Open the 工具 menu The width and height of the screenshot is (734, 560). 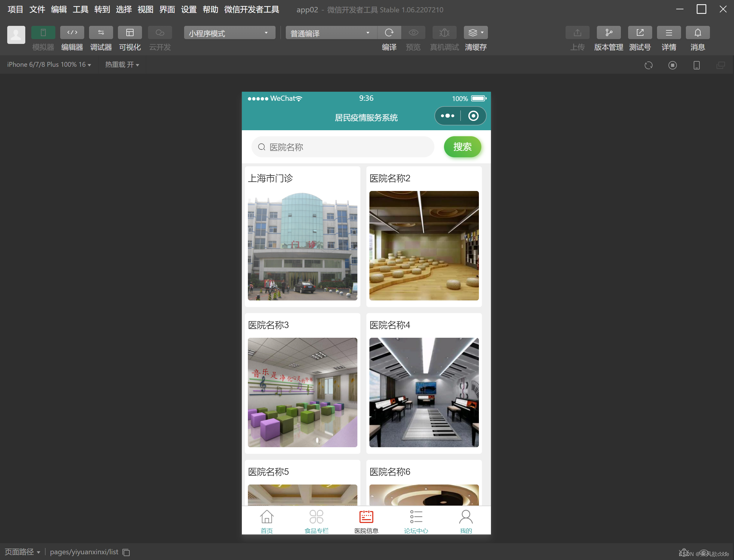point(80,9)
